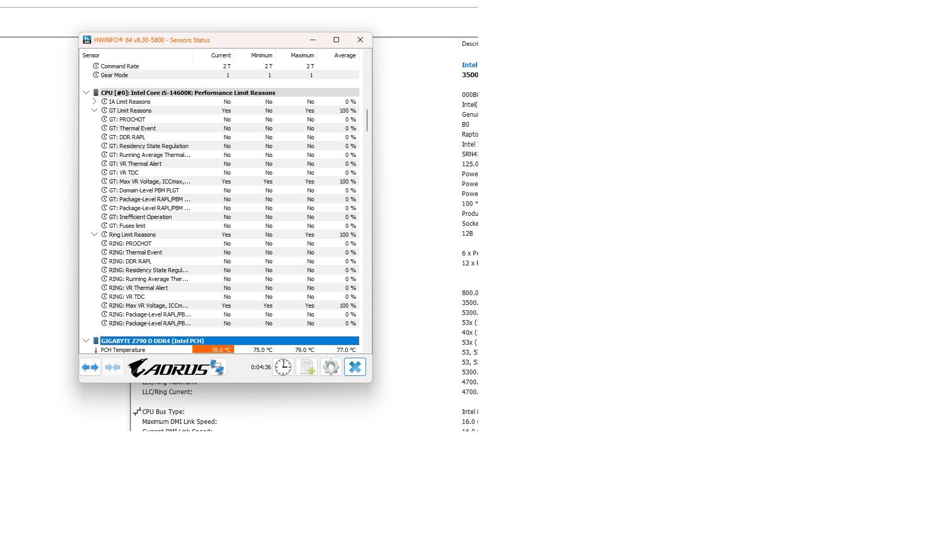
Task: Click the Sensor column header
Action: 136,55
